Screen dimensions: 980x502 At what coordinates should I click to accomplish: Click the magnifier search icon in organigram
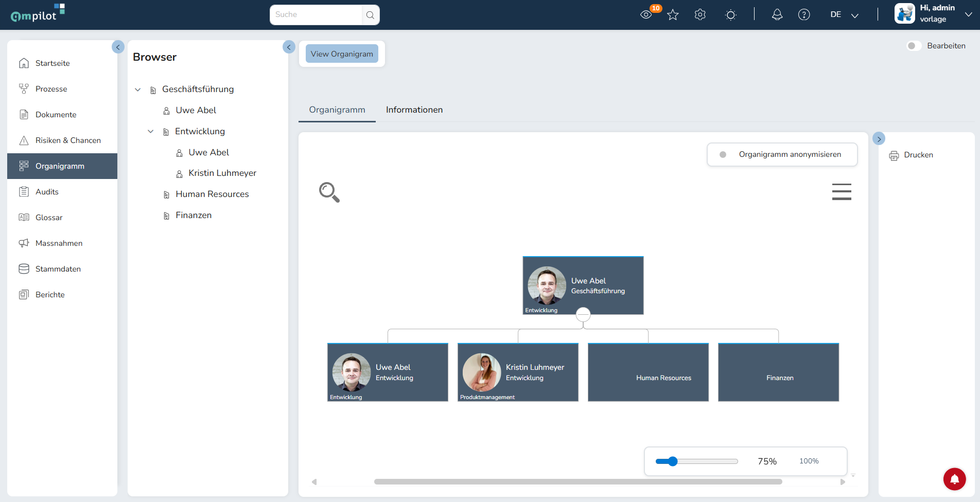(329, 192)
